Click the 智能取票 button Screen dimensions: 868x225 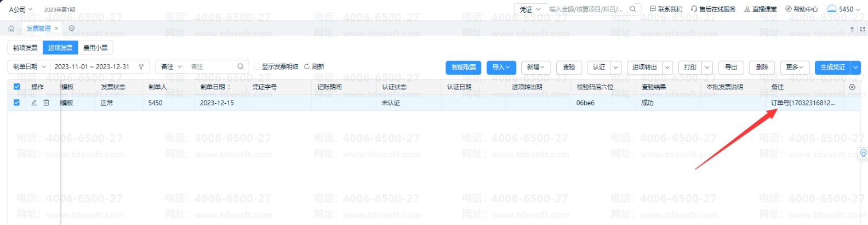464,67
